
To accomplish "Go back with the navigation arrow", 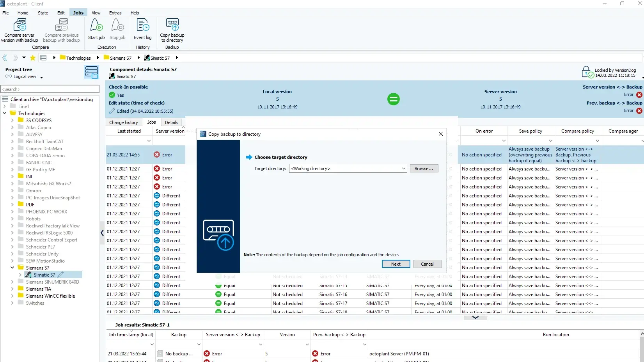I will coord(5,58).
